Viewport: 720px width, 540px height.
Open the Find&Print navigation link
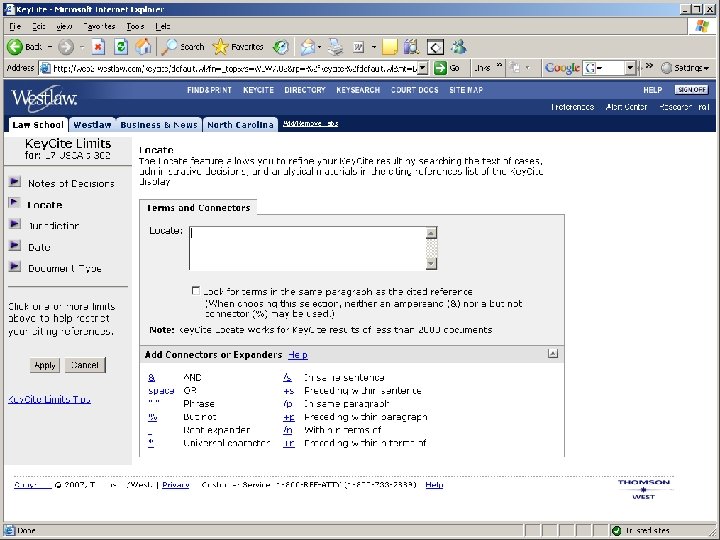(209, 90)
